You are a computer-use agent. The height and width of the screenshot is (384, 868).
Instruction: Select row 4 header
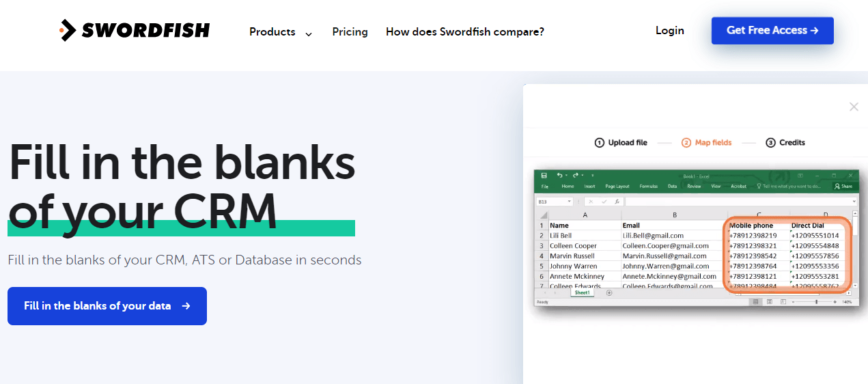(541, 256)
